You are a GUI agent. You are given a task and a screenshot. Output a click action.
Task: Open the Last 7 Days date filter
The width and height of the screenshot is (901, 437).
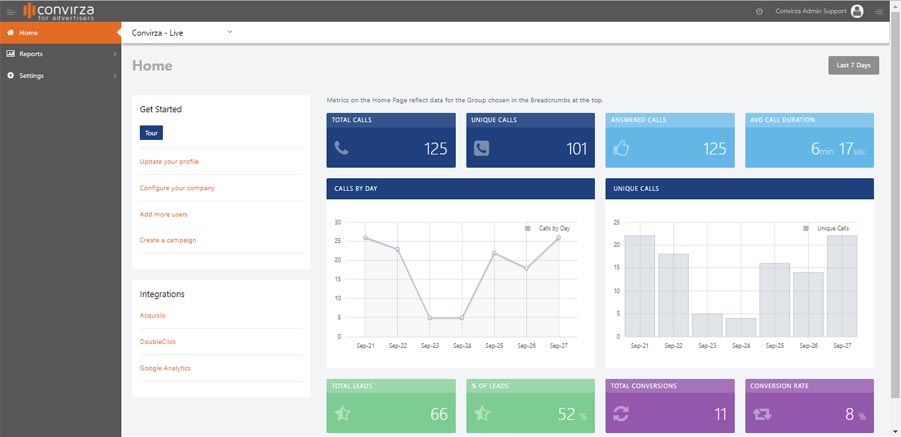(853, 65)
